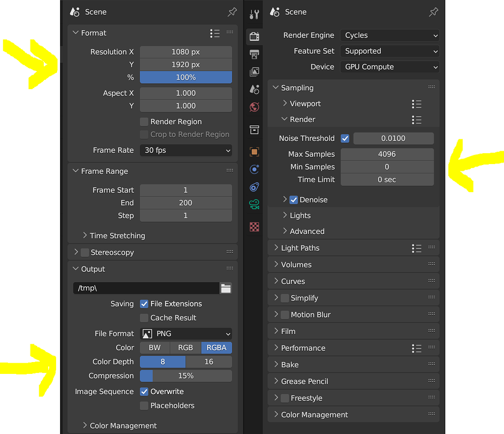Select BW color mode
Image resolution: width=504 pixels, height=434 pixels.
(x=155, y=348)
